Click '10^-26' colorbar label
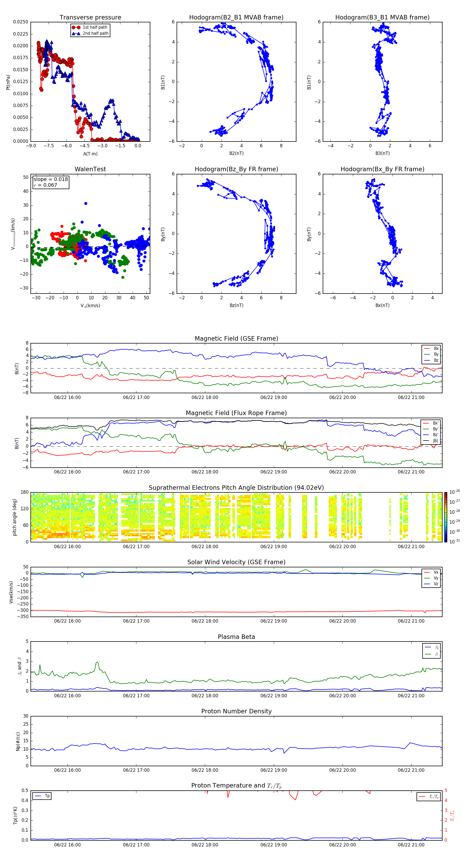473x868 pixels. coord(455,492)
